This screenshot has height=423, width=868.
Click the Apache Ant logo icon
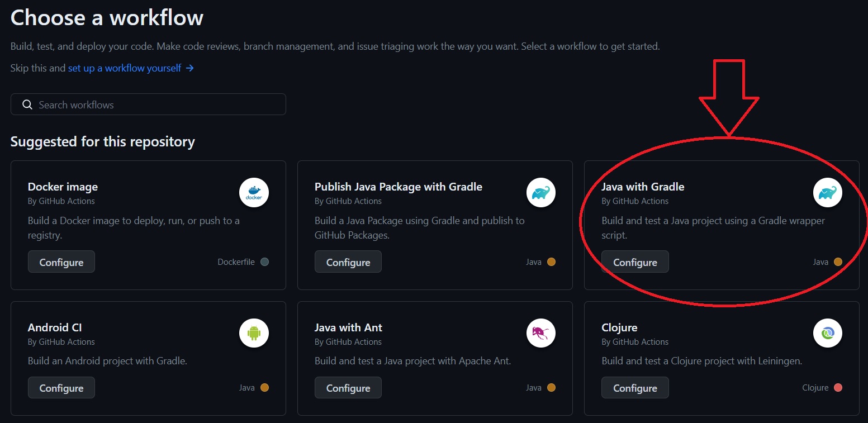[x=541, y=334]
